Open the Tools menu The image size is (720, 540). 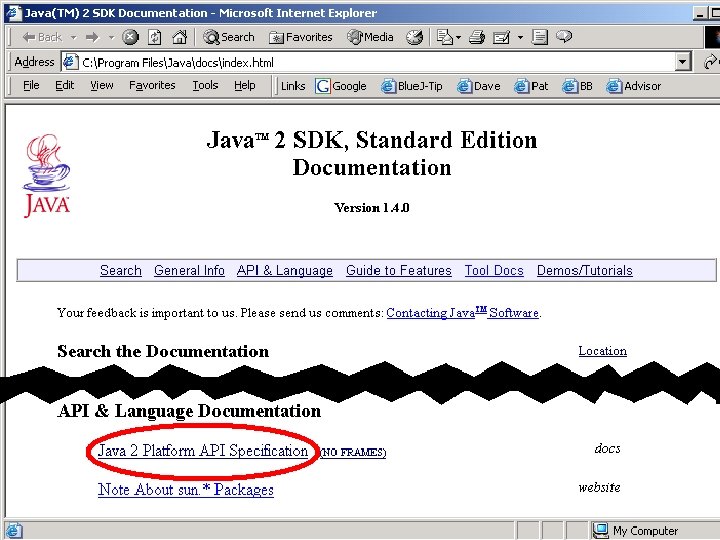tap(205, 85)
